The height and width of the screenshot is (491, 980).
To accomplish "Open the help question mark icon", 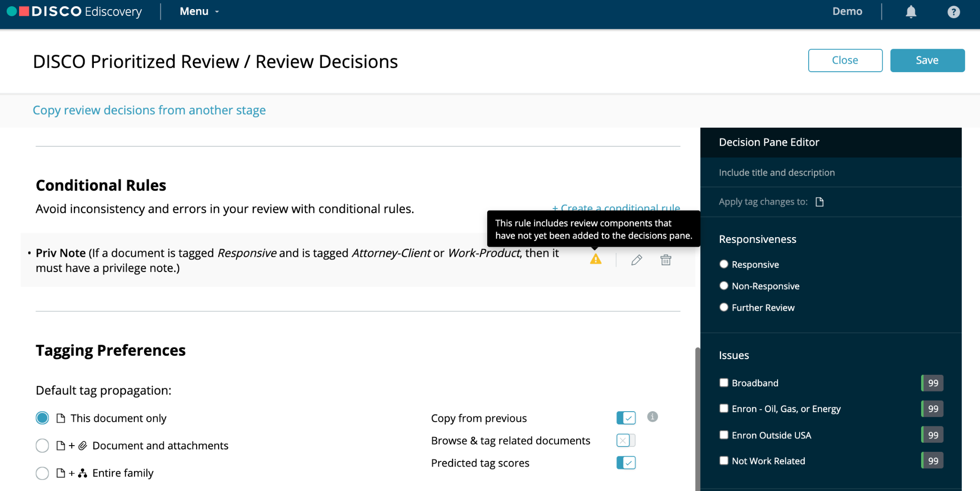I will [953, 12].
